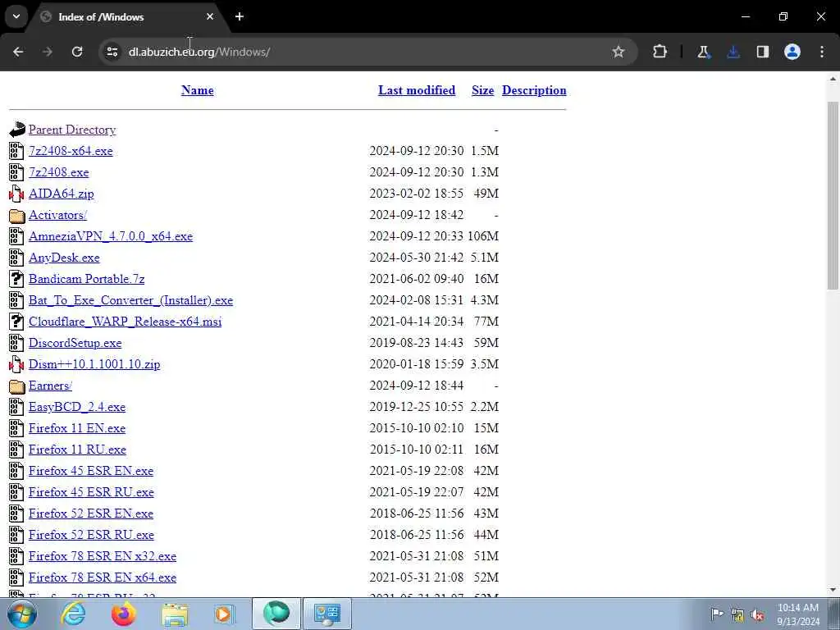Open the profile avatar icon
Screen dimensions: 840x630
792,52
